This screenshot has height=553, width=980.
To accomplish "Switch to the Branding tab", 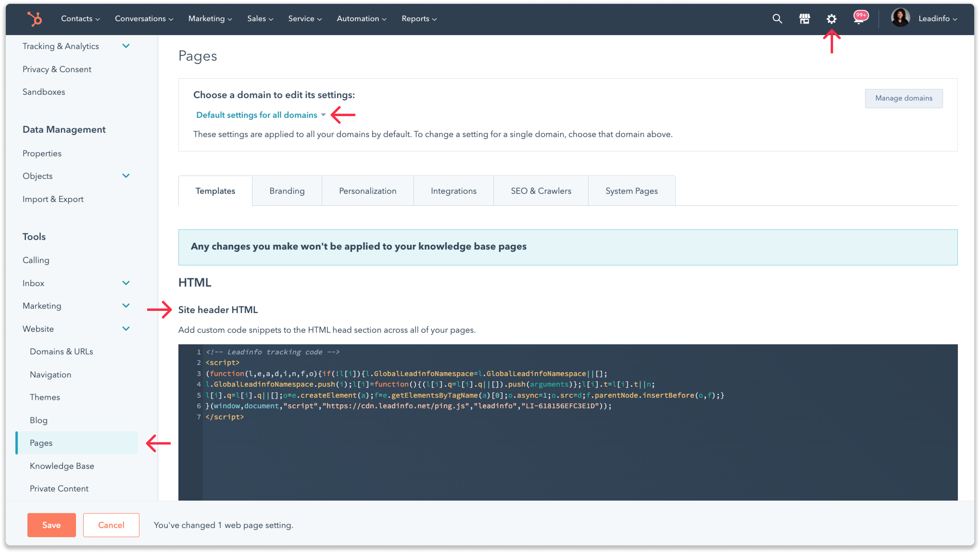I will (x=287, y=191).
